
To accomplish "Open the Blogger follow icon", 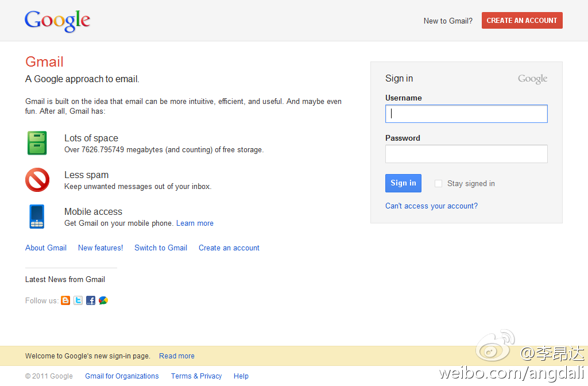I will tap(65, 300).
